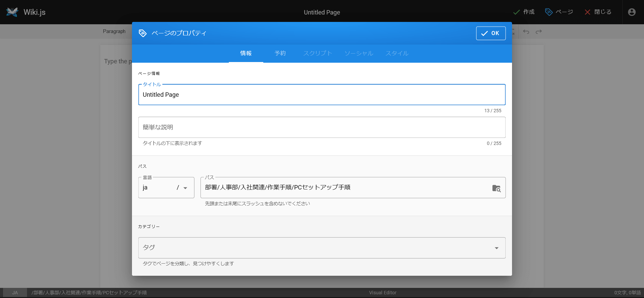The height and width of the screenshot is (298, 644).
Task: Click 閉じる to close the editor
Action: [x=599, y=12]
